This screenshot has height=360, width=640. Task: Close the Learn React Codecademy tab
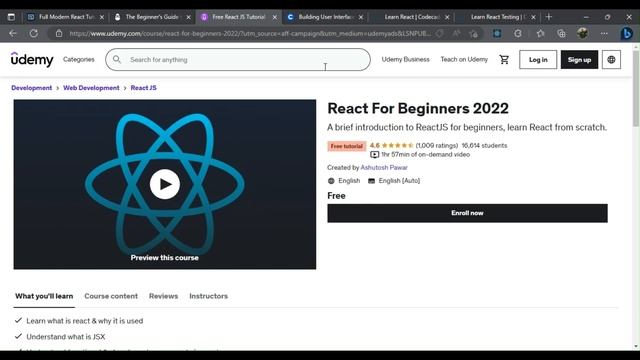[x=447, y=17]
